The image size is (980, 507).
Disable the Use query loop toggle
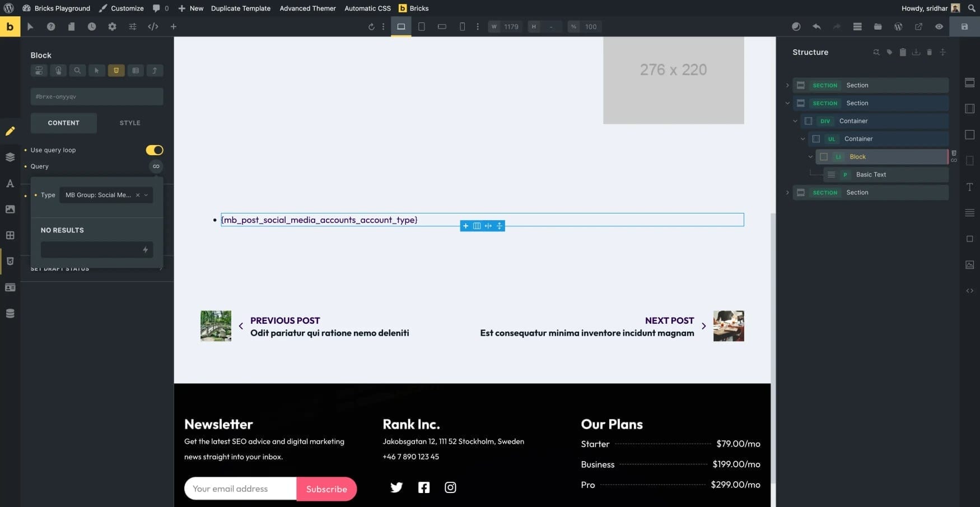(155, 150)
